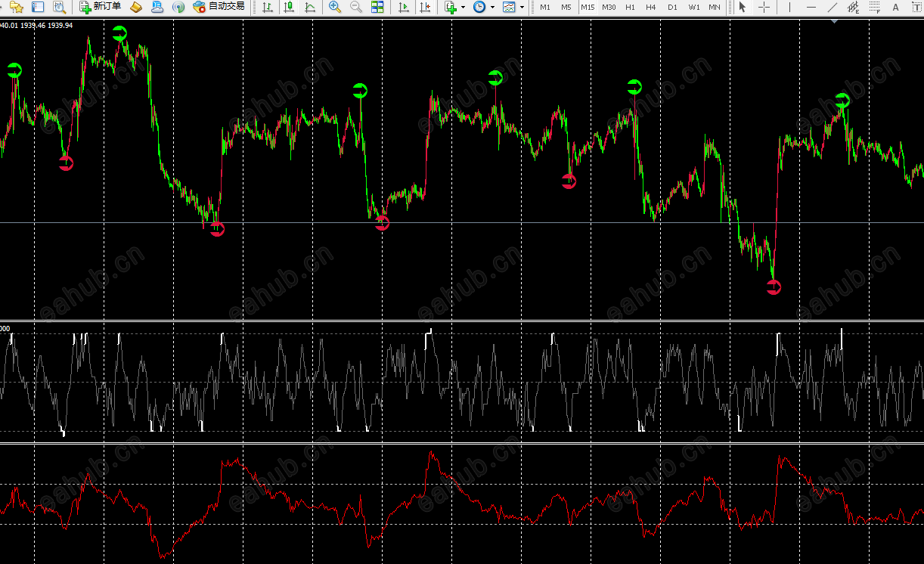Toggle the AutoTrading (自动交易) button
The height and width of the screenshot is (564, 924).
tap(219, 7)
